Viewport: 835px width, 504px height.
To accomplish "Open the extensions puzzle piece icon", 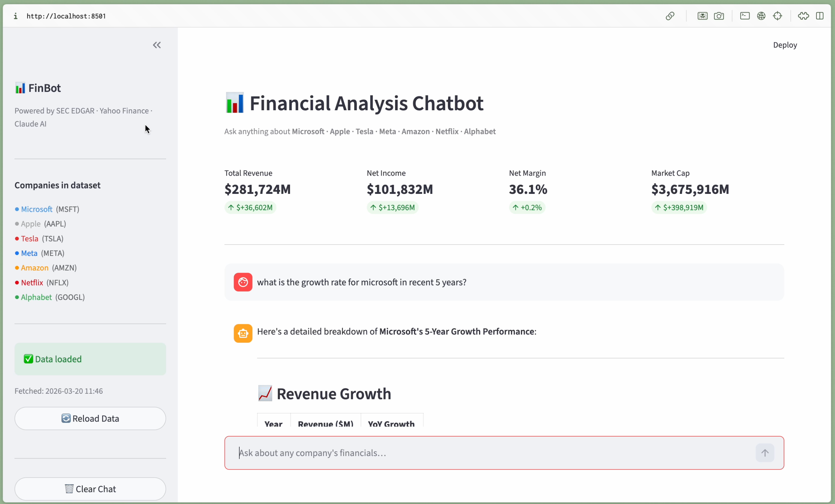I will click(x=803, y=16).
